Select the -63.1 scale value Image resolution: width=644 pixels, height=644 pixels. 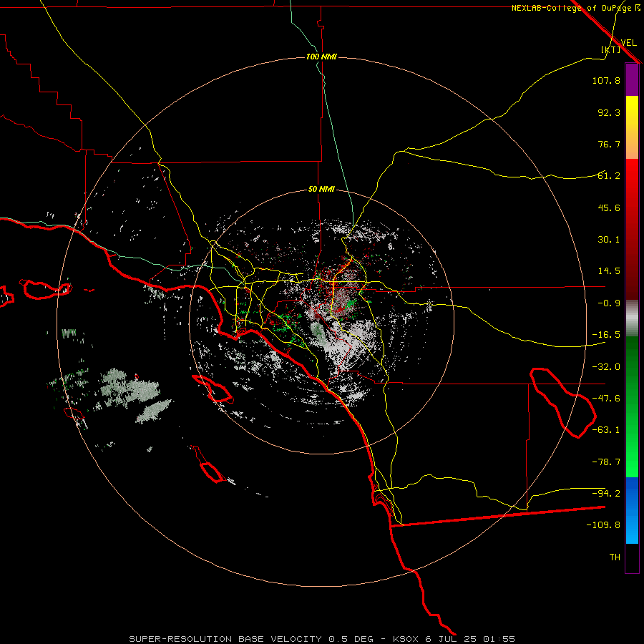(x=606, y=430)
